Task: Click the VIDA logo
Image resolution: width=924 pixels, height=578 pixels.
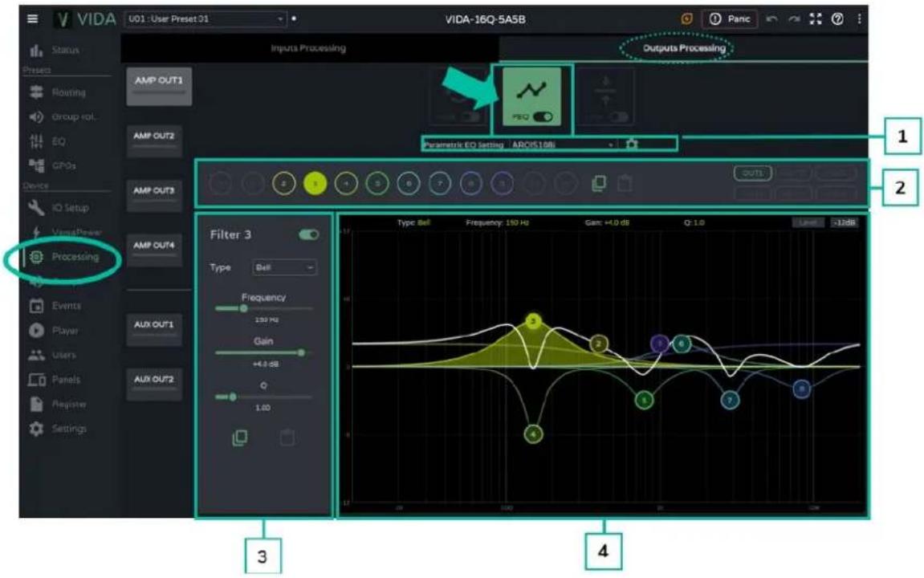Action: point(86,18)
